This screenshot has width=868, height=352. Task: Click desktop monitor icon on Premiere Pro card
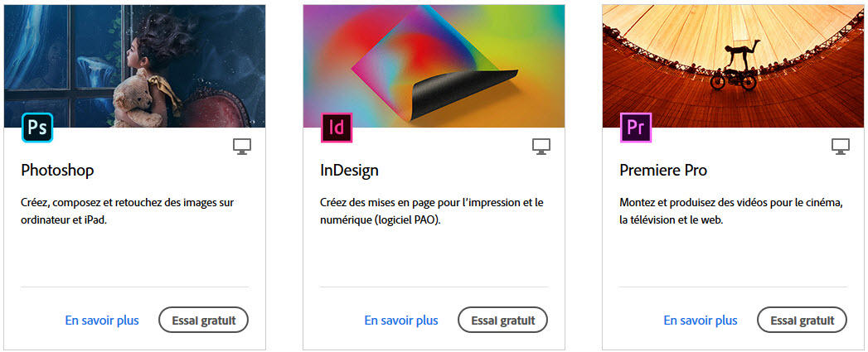pyautogui.click(x=841, y=147)
